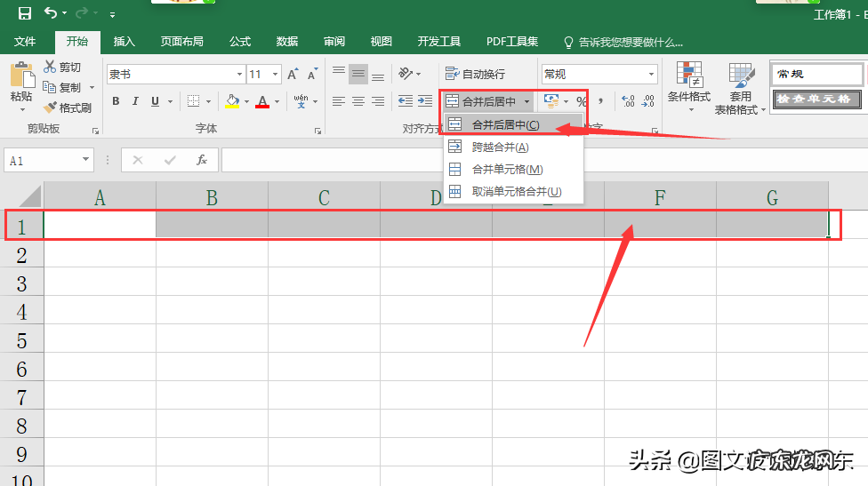Toggle italic formatting
This screenshot has width=868, height=486.
click(135, 101)
